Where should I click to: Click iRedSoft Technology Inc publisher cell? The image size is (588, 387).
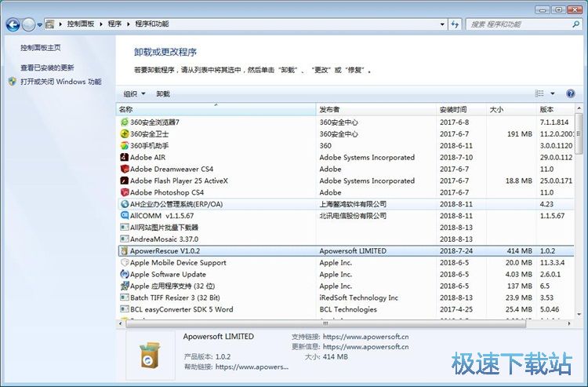click(x=358, y=298)
